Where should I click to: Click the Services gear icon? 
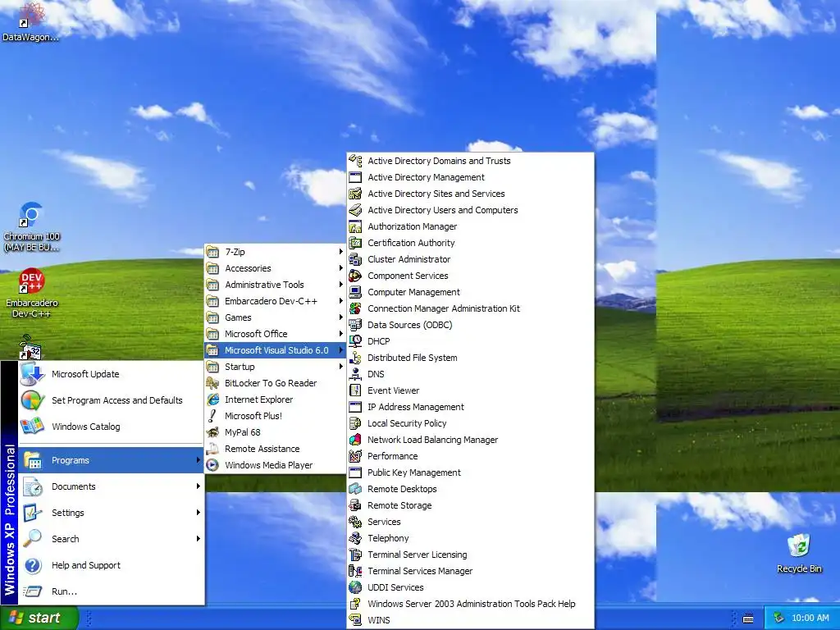355,522
